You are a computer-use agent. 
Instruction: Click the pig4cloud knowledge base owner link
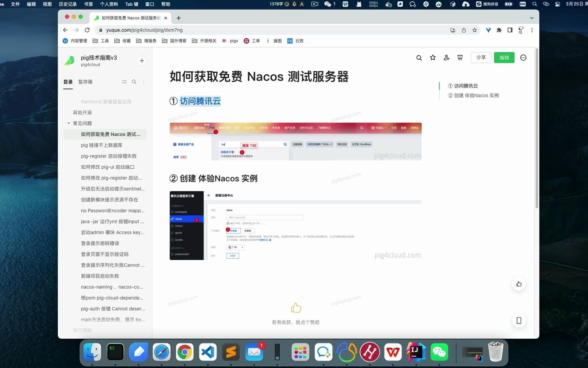point(90,65)
